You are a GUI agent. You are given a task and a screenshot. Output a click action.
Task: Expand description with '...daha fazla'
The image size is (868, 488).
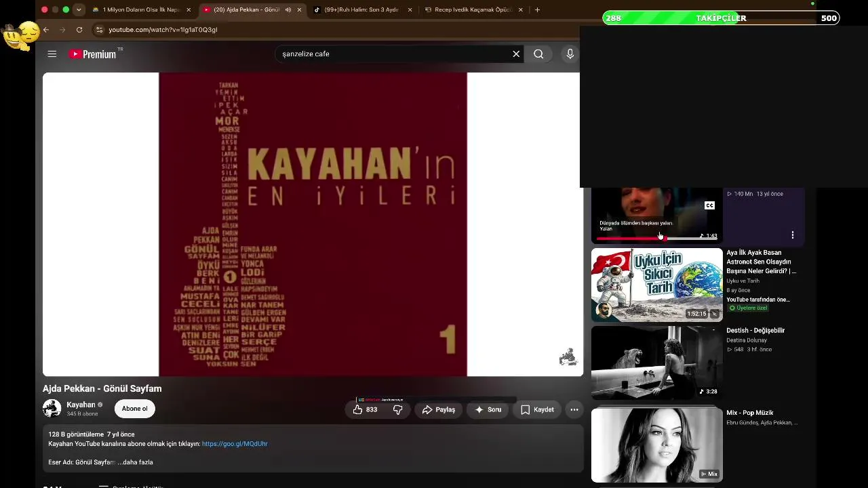point(136,462)
